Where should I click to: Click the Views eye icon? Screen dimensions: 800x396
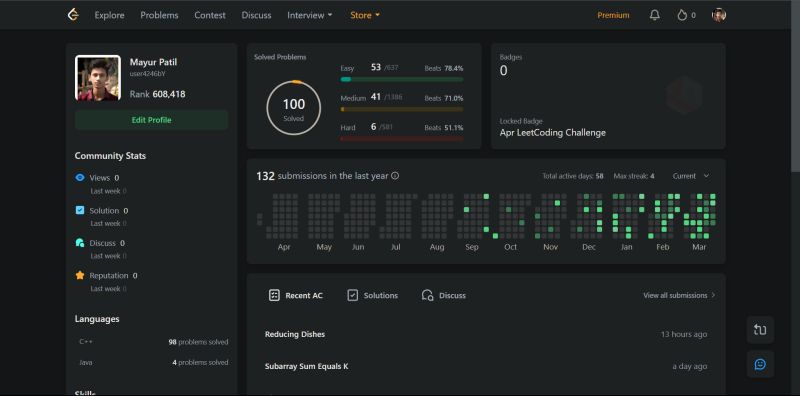[80, 178]
